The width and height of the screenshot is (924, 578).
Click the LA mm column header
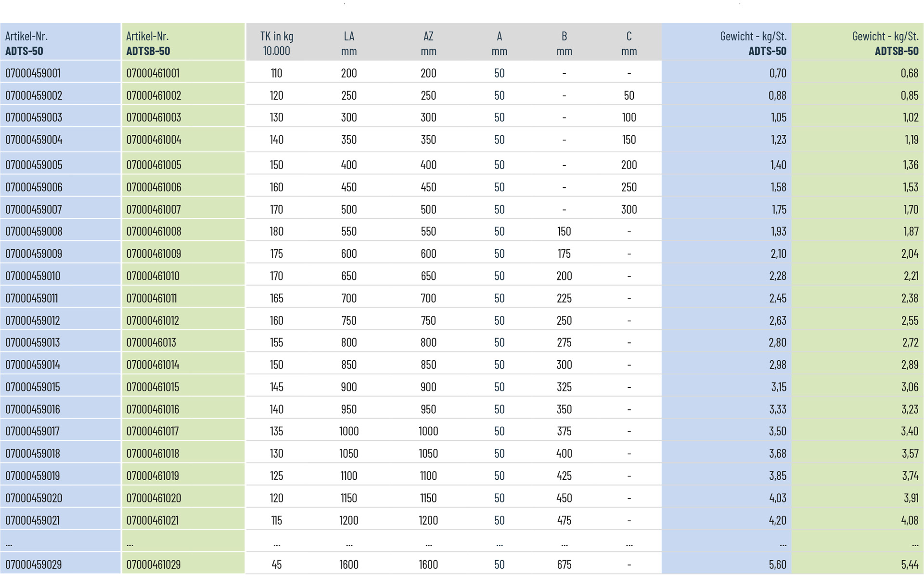point(349,43)
